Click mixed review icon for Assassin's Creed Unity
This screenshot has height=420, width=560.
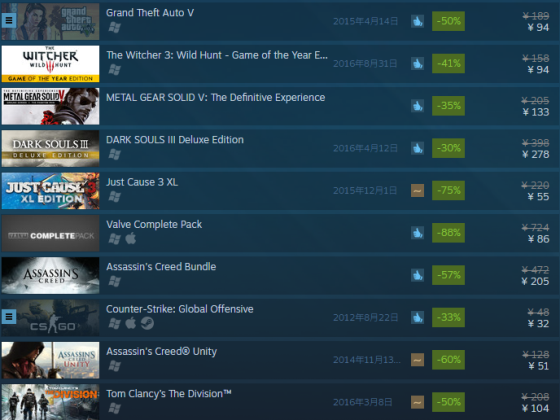(417, 360)
